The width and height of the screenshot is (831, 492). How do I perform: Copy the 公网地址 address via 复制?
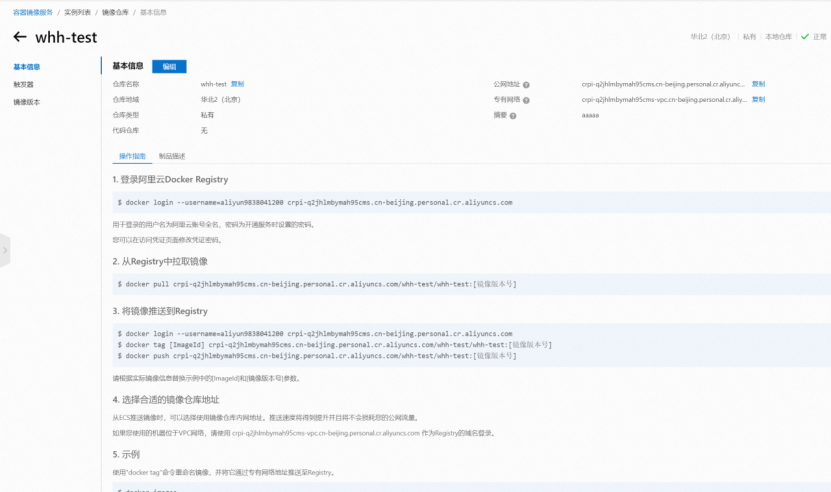pyautogui.click(x=758, y=84)
